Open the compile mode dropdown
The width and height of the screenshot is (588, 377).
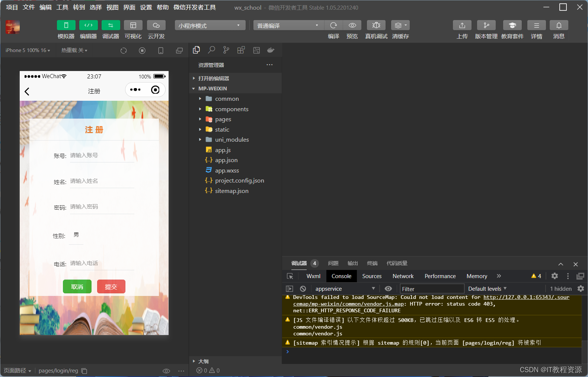[x=289, y=25]
